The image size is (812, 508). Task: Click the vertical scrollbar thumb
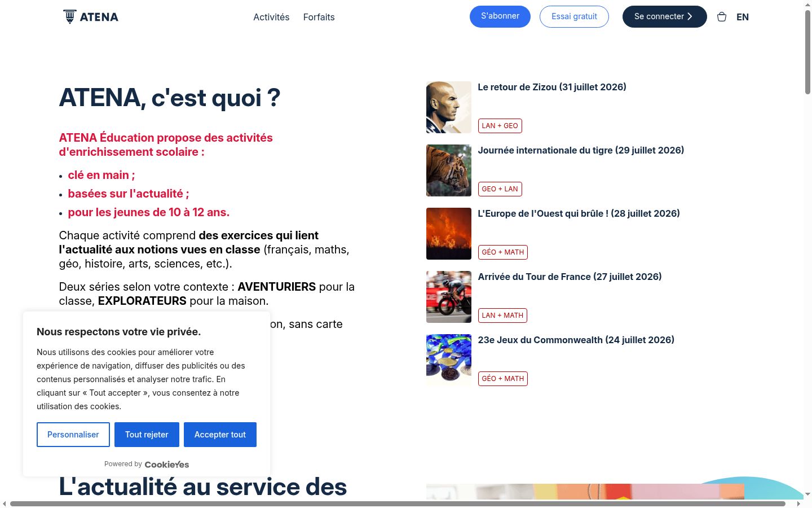807,51
